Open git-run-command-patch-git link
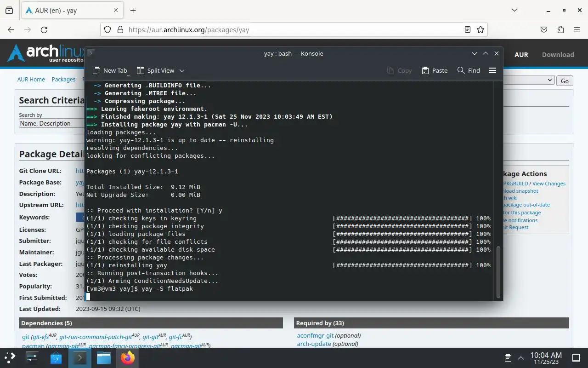This screenshot has width=588, height=368. tap(96, 337)
